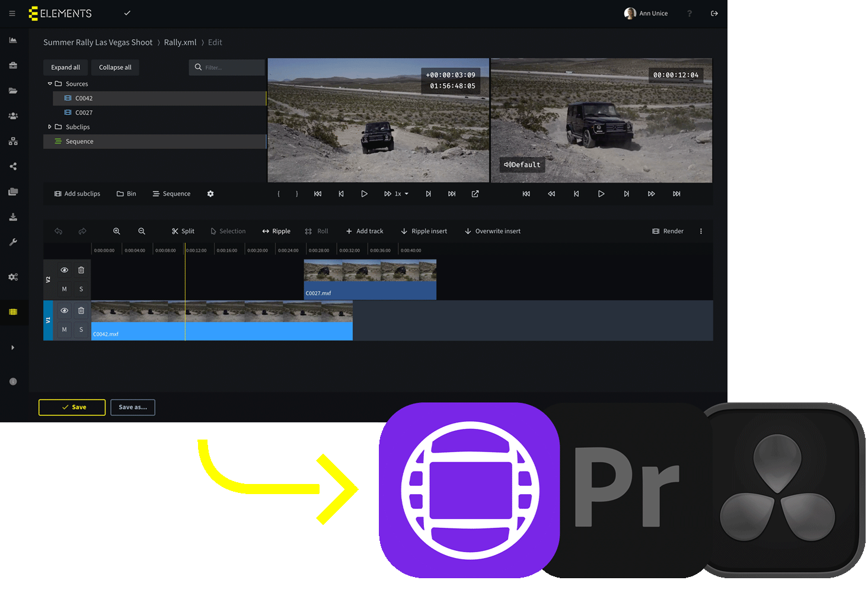Collapse the Sources folder
The image size is (868, 593).
[x=50, y=84]
